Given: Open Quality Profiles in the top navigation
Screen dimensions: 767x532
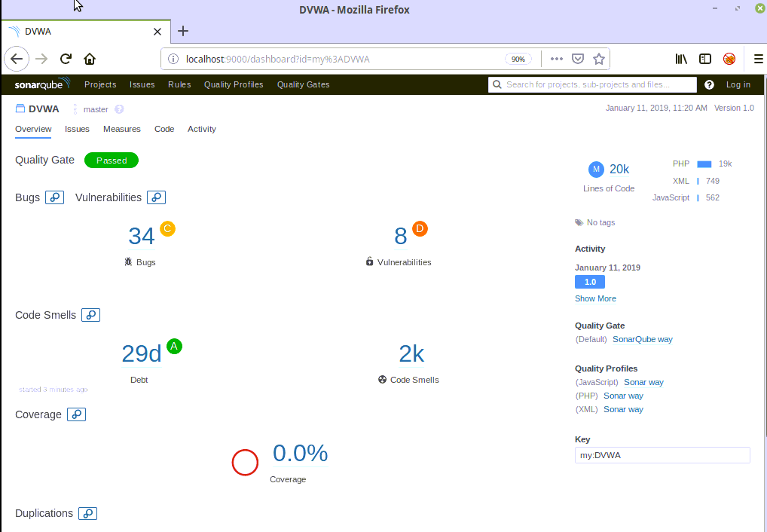Looking at the screenshot, I should coord(234,84).
